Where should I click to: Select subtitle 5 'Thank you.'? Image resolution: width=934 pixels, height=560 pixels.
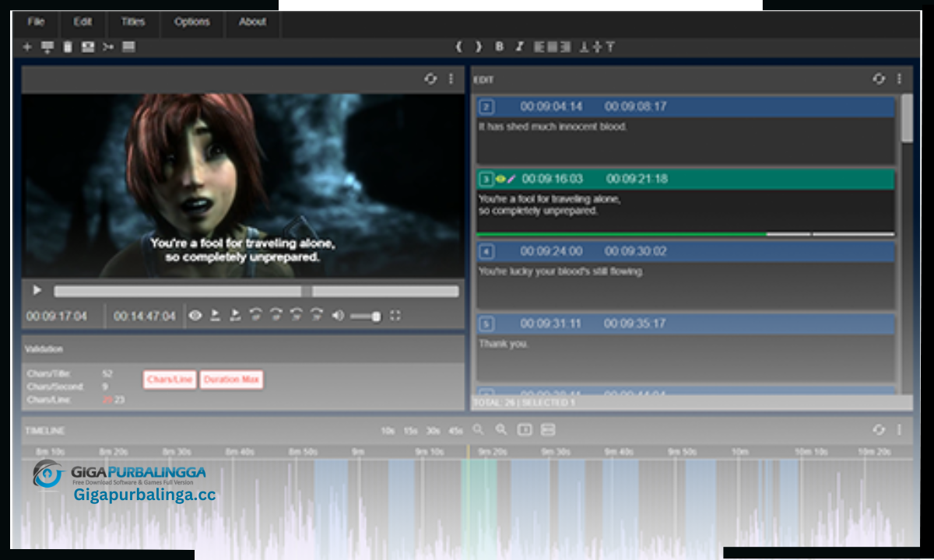pyautogui.click(x=686, y=348)
